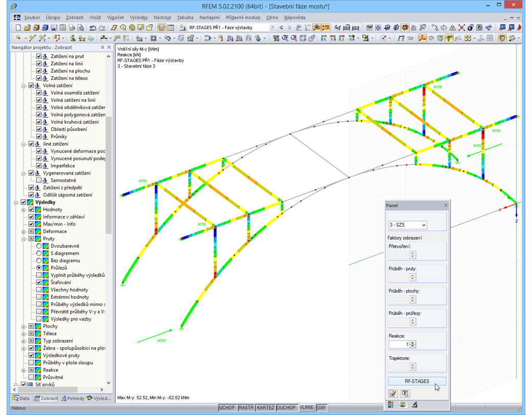Collapse the Vygenerovaná zatížení tree node
Viewport: 532px width, 415px height.
click(x=24, y=173)
